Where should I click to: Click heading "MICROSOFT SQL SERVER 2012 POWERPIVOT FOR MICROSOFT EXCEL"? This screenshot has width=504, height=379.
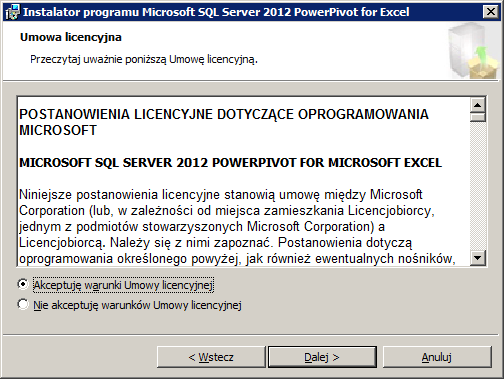coord(230,163)
